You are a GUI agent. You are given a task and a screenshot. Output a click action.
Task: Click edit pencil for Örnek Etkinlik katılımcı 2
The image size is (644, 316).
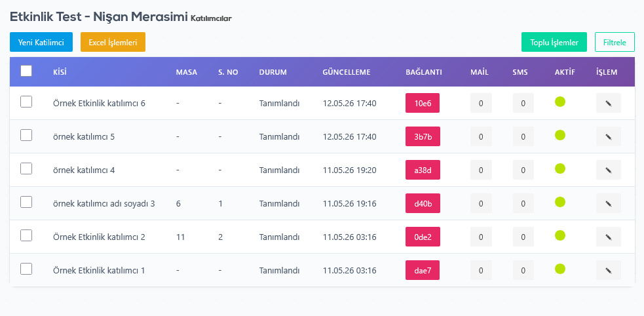tap(608, 237)
